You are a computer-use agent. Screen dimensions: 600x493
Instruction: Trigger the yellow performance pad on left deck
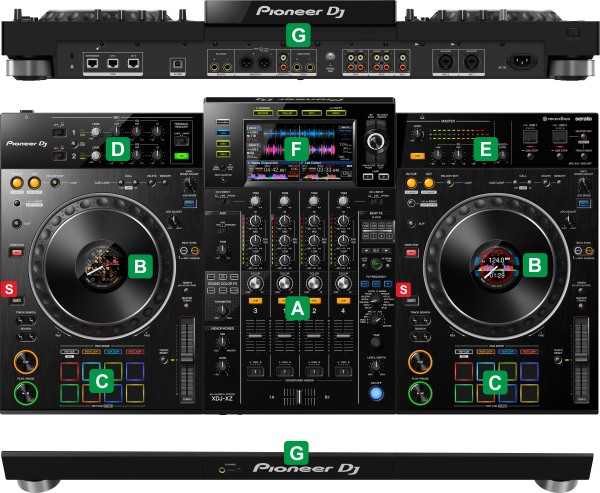(x=135, y=393)
